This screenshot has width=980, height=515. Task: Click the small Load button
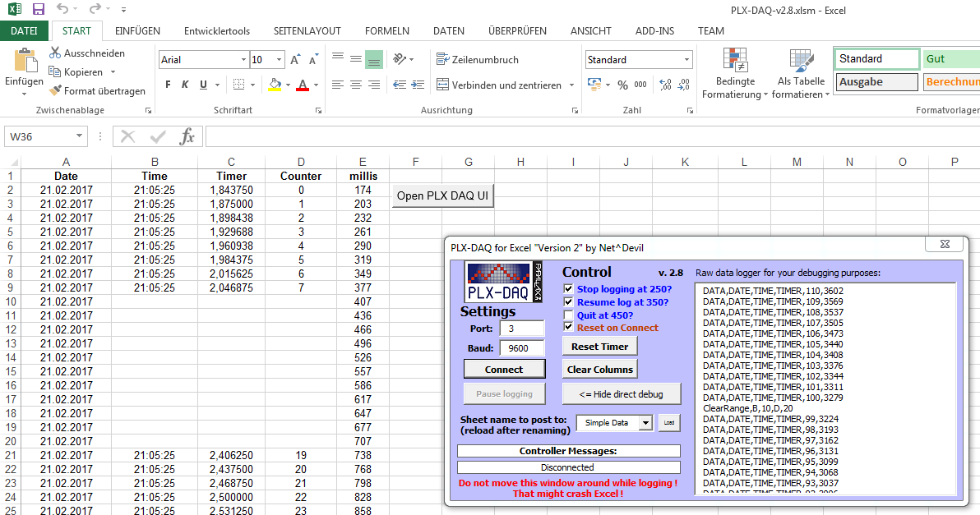668,423
